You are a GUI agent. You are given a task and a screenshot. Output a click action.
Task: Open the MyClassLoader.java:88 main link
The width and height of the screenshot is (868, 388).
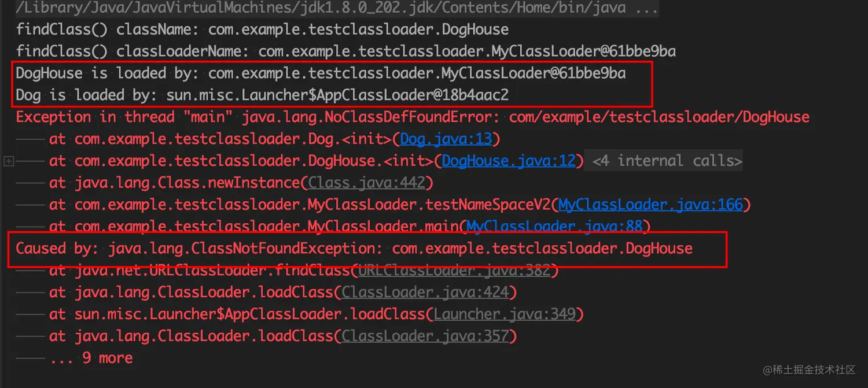click(x=555, y=226)
